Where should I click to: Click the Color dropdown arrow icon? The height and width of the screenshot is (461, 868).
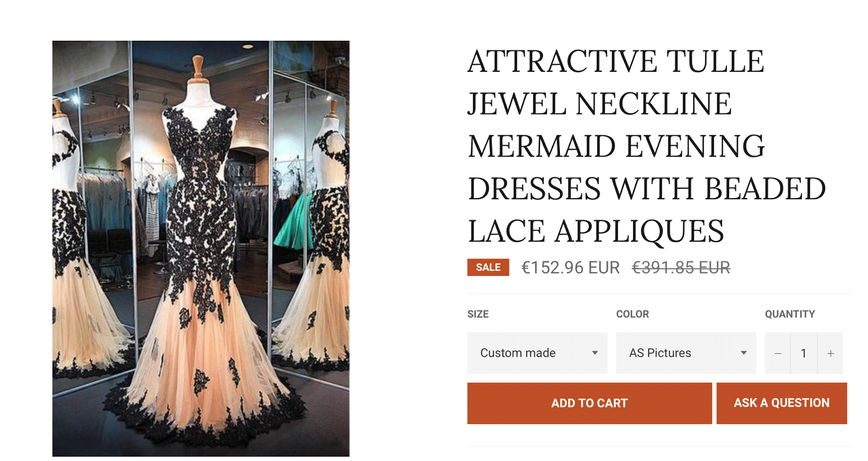click(744, 353)
